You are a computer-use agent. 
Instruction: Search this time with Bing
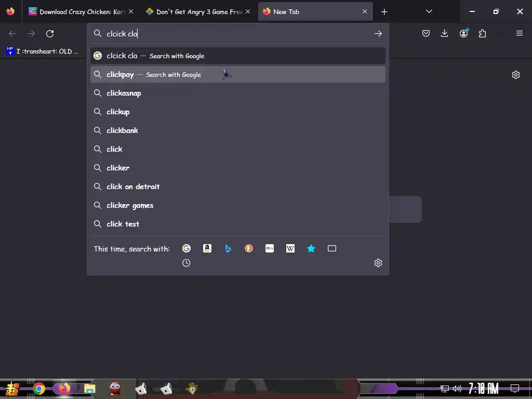(228, 248)
